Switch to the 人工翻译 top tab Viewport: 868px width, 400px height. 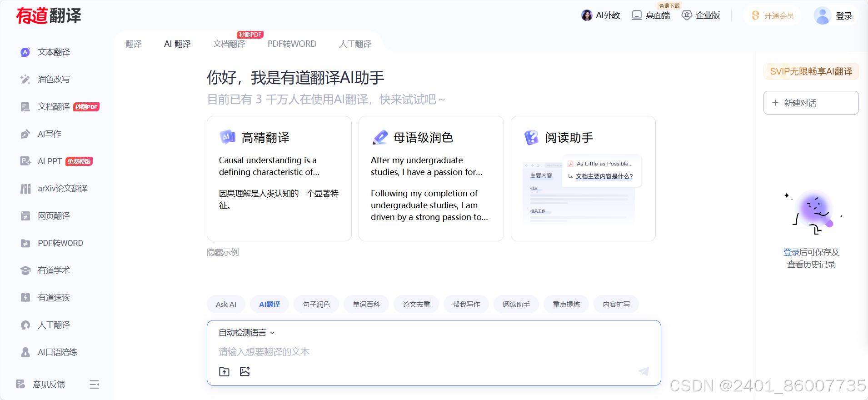(x=355, y=44)
